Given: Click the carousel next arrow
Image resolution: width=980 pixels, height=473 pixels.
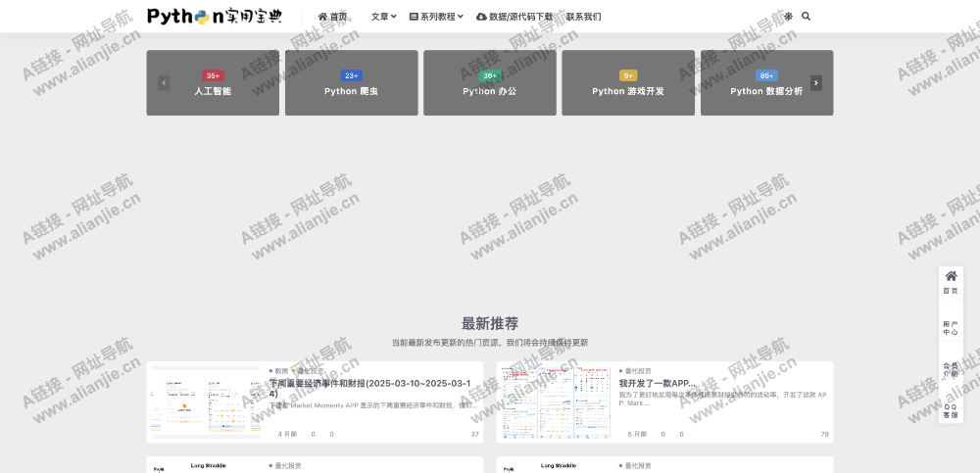Looking at the screenshot, I should (x=816, y=83).
